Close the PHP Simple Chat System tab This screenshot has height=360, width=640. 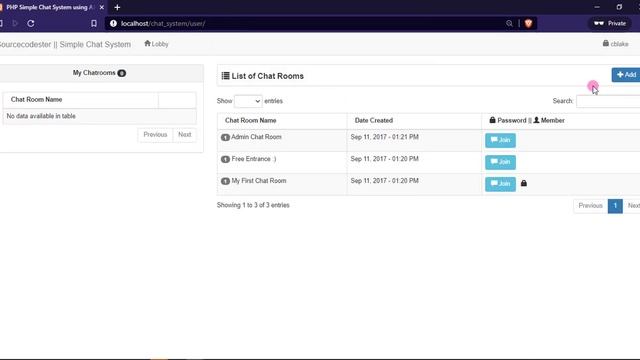(102, 7)
